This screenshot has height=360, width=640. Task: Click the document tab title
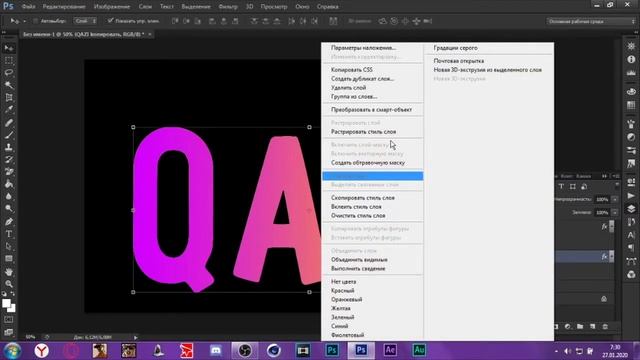84,34
